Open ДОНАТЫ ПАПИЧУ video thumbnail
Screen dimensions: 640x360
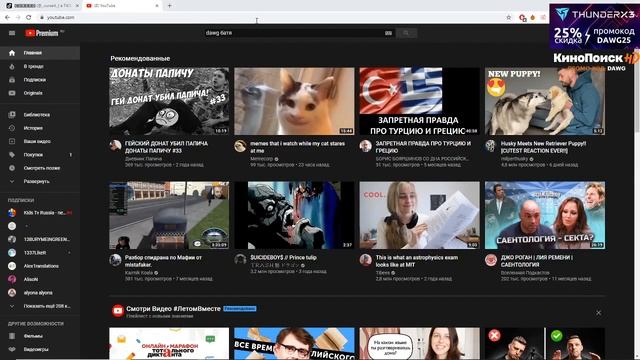click(169, 101)
